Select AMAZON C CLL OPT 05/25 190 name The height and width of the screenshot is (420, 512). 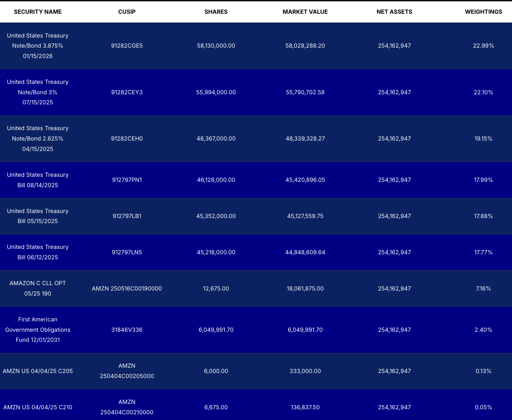38,288
